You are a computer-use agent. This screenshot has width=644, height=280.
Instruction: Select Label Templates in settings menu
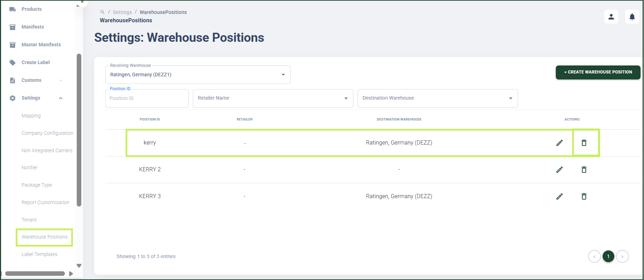pyautogui.click(x=39, y=254)
